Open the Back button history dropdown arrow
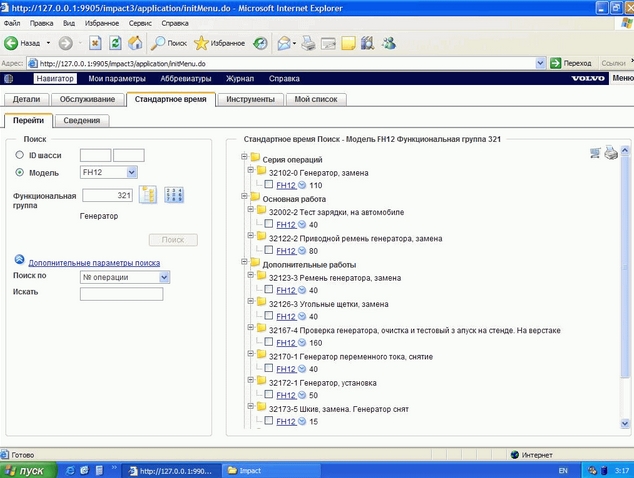This screenshot has width=634, height=478. coord(48,43)
